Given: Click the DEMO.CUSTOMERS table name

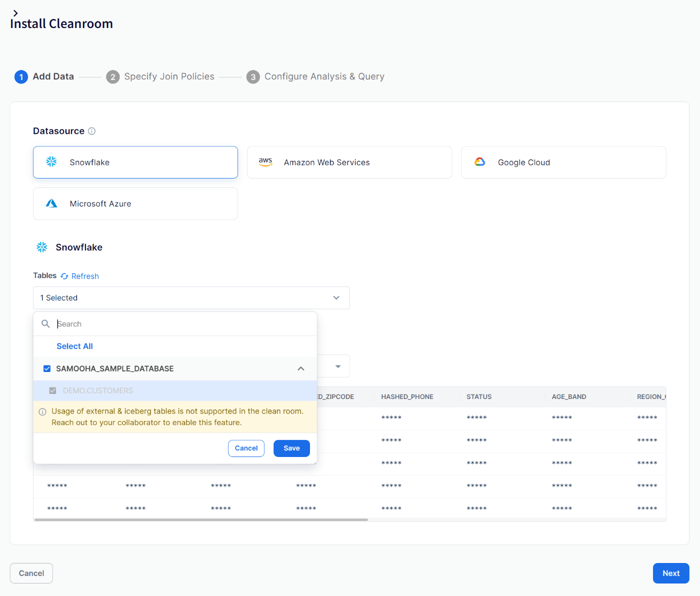Looking at the screenshot, I should point(98,390).
